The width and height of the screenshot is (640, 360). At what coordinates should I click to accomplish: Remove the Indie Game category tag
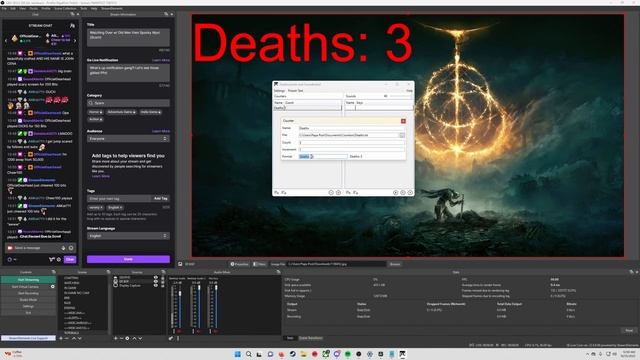tap(160, 112)
